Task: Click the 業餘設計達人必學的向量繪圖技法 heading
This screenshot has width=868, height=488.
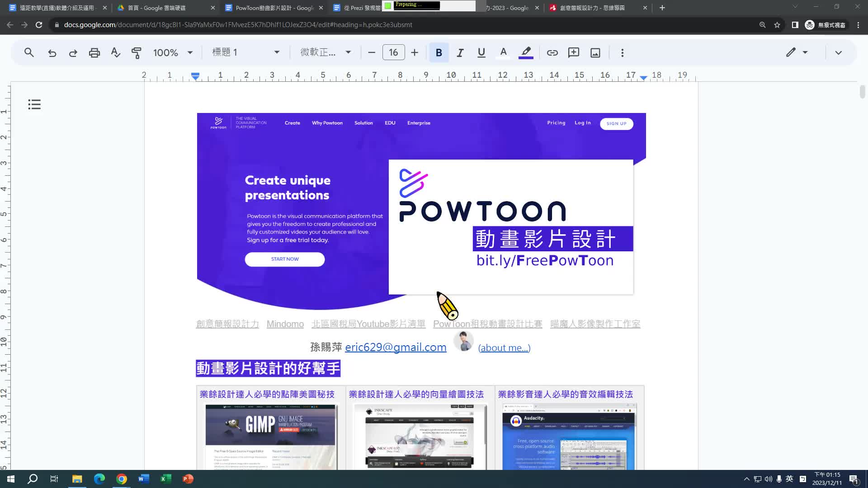Action: pyautogui.click(x=416, y=394)
